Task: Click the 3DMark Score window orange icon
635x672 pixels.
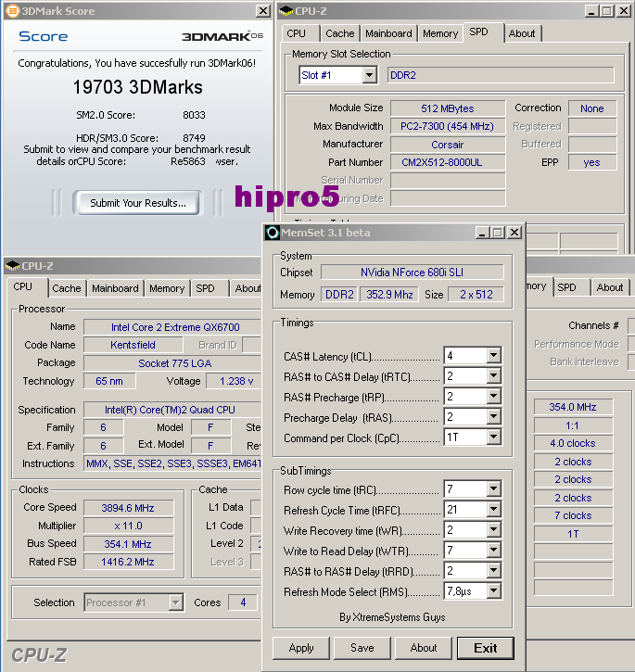Action: (12, 11)
